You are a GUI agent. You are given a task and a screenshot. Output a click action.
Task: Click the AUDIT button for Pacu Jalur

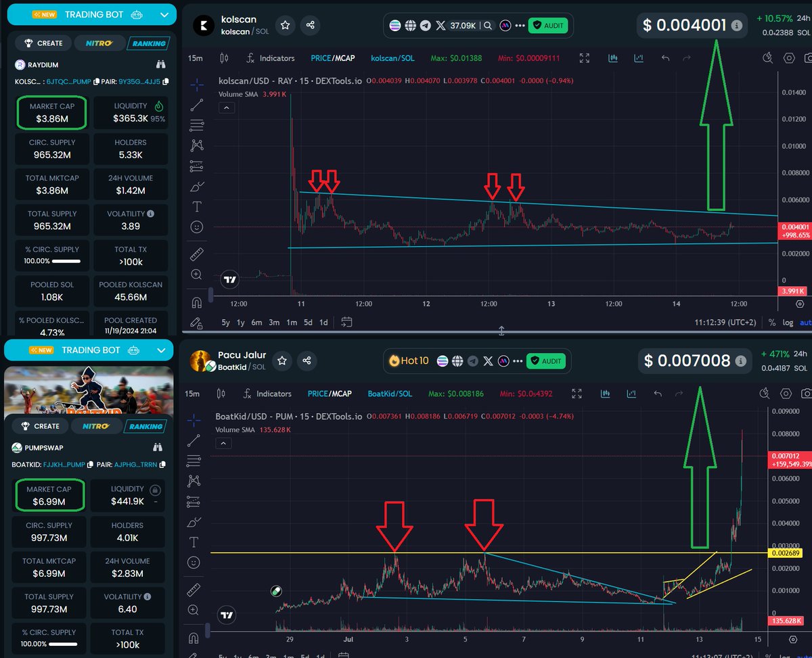pos(545,360)
